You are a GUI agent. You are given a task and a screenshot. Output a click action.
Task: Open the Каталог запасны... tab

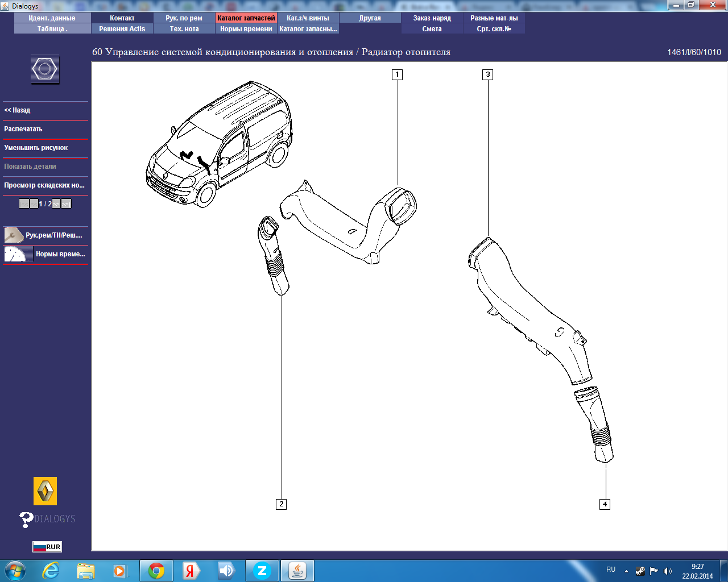308,29
